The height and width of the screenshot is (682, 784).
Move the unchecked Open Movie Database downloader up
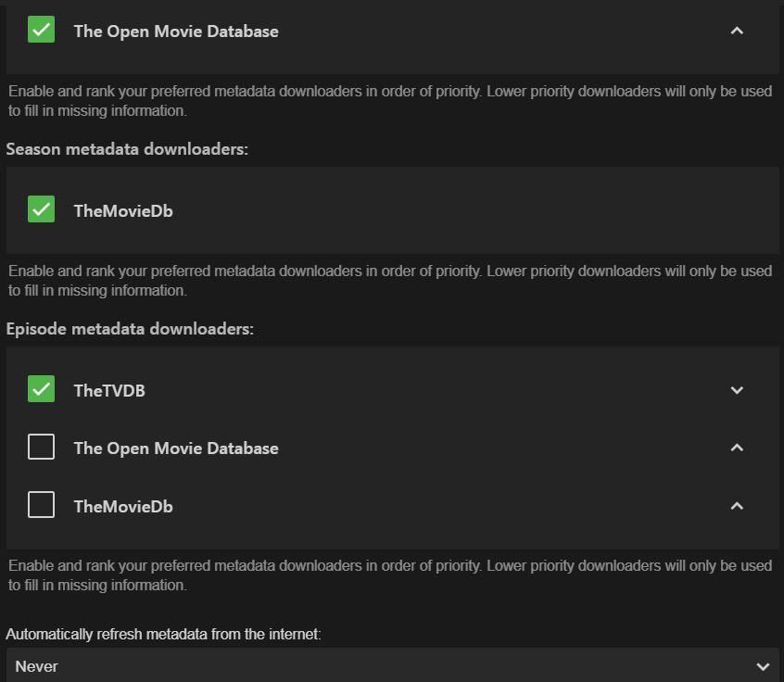coord(737,448)
